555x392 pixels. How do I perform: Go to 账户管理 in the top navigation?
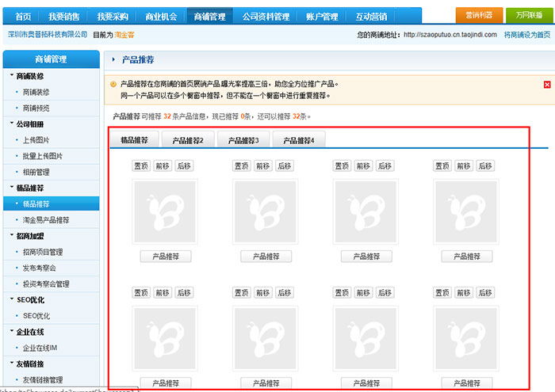point(322,16)
